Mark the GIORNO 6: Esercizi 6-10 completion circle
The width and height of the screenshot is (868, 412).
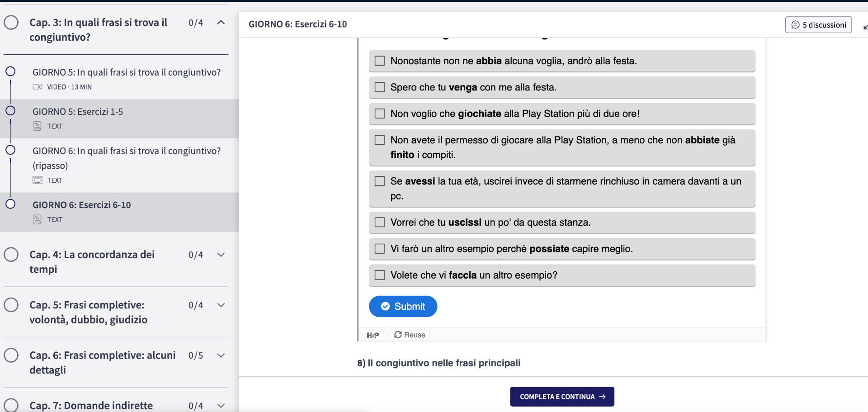point(10,204)
